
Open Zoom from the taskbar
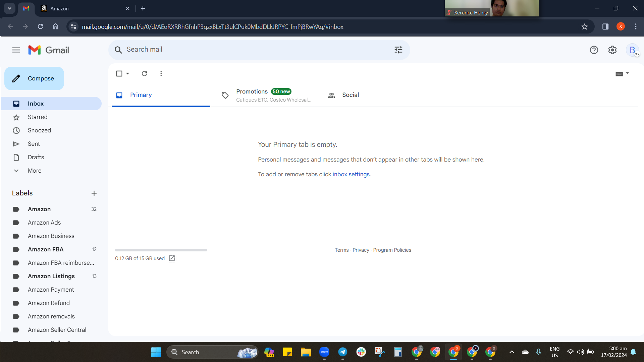coord(324,352)
